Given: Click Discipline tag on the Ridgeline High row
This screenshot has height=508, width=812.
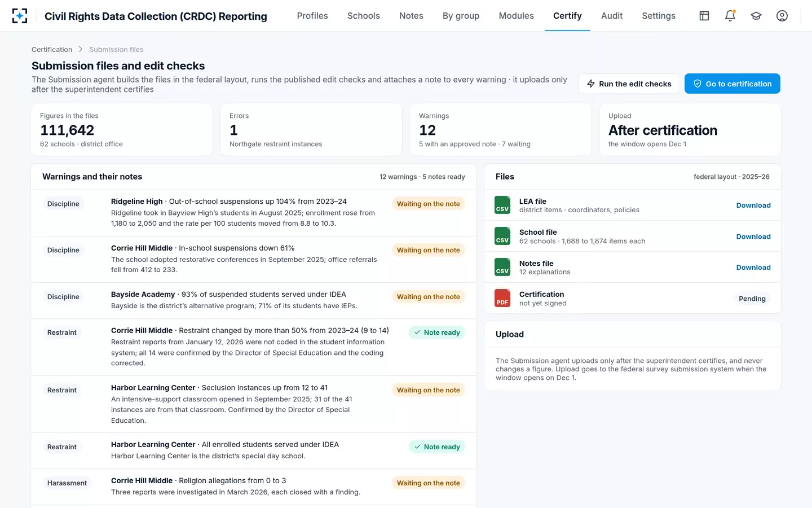Looking at the screenshot, I should click(63, 204).
